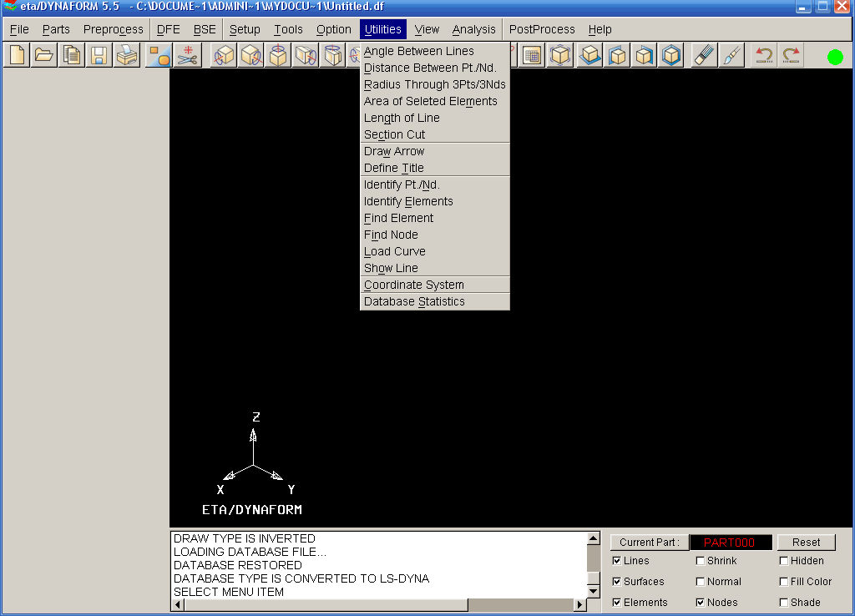
Task: Open the Tools menu
Action: tap(288, 29)
